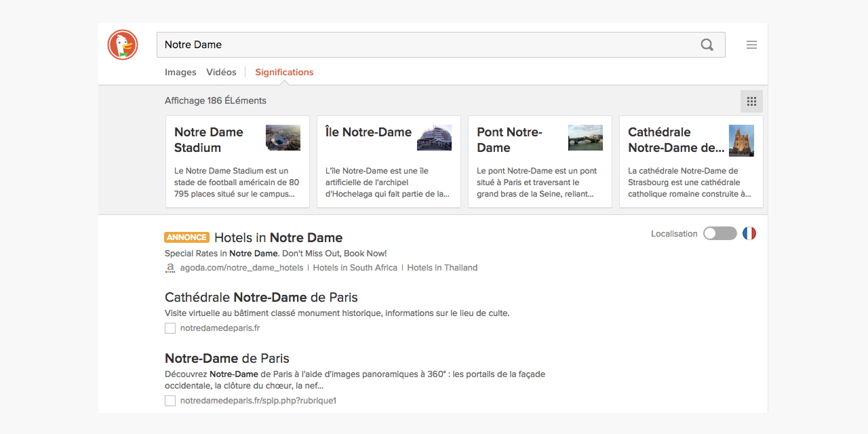Open the Notre-Dame de Paris result title
Viewport: 868px width, 434px height.
[x=227, y=358]
